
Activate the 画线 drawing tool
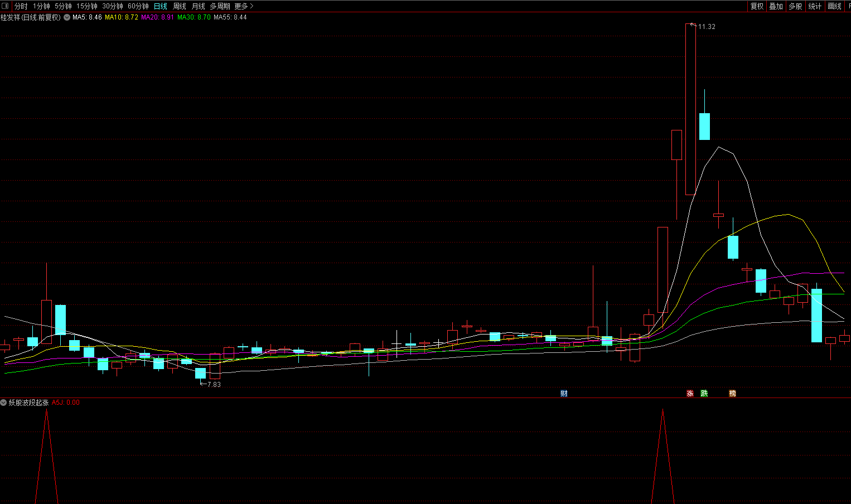coord(834,6)
